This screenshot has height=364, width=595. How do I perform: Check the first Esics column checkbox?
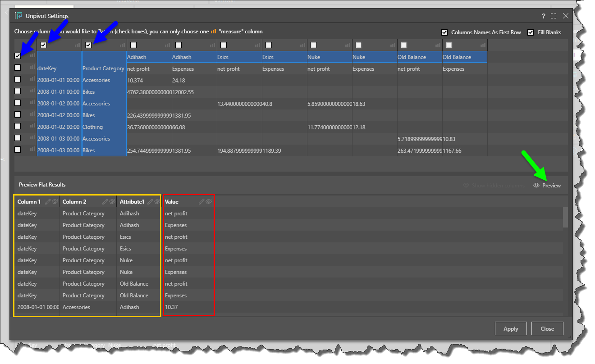tap(224, 45)
